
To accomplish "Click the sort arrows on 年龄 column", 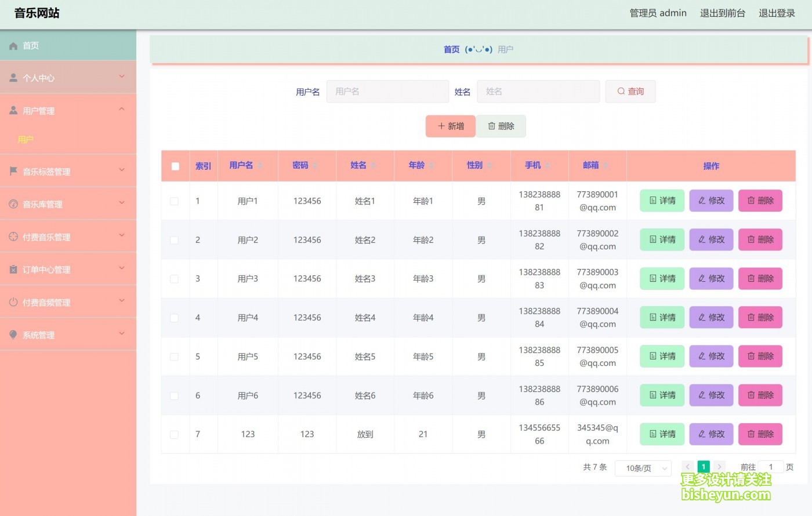I will click(x=432, y=166).
